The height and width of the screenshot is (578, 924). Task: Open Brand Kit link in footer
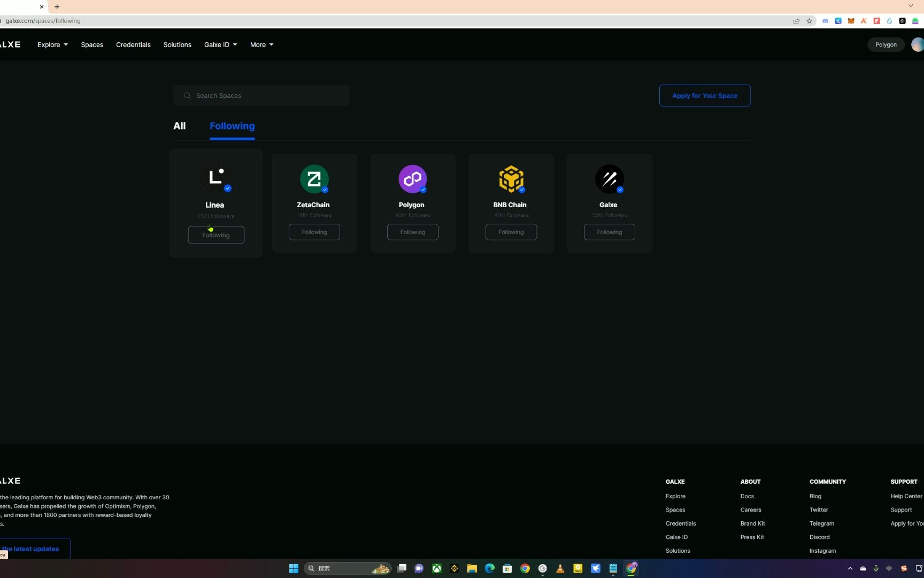(x=752, y=523)
